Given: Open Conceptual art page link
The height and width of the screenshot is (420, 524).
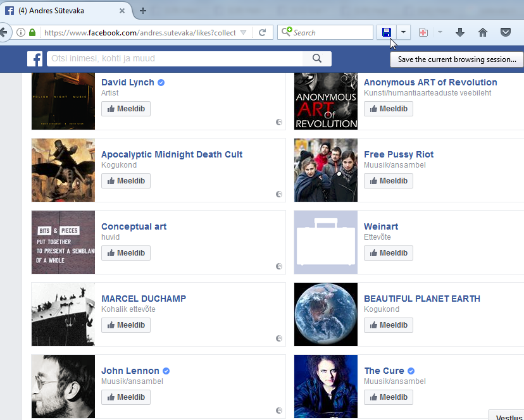Looking at the screenshot, I should tap(134, 226).
